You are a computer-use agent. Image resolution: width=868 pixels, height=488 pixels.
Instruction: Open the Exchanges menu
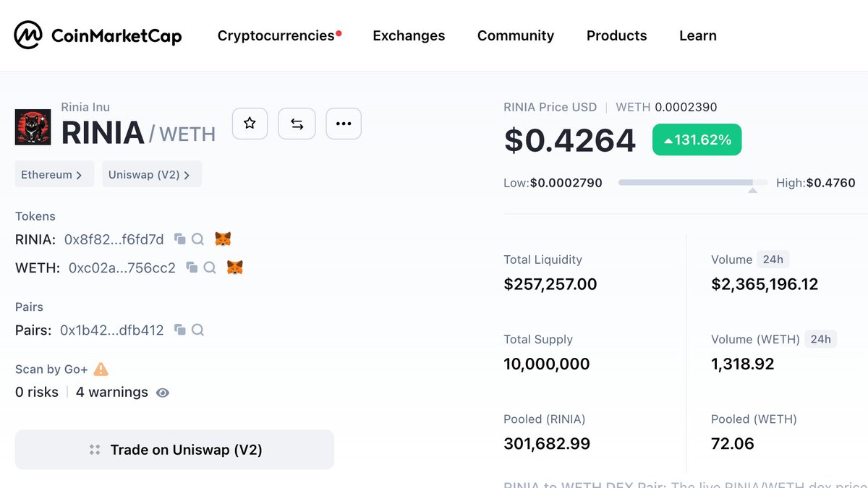click(409, 35)
